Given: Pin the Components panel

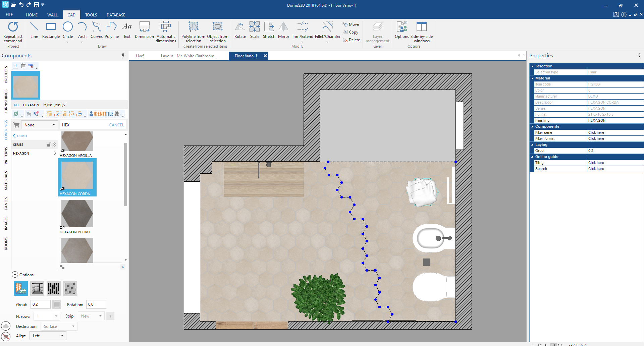Looking at the screenshot, I should point(123,55).
